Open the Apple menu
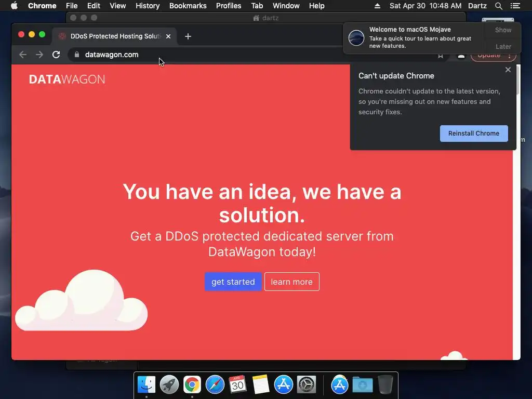This screenshot has width=532, height=399. pos(14,6)
